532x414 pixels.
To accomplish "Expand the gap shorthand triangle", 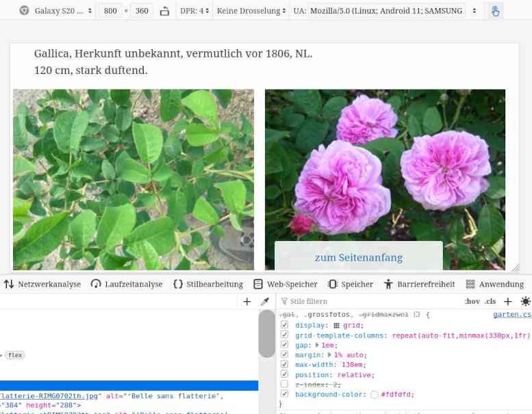I will click(317, 345).
